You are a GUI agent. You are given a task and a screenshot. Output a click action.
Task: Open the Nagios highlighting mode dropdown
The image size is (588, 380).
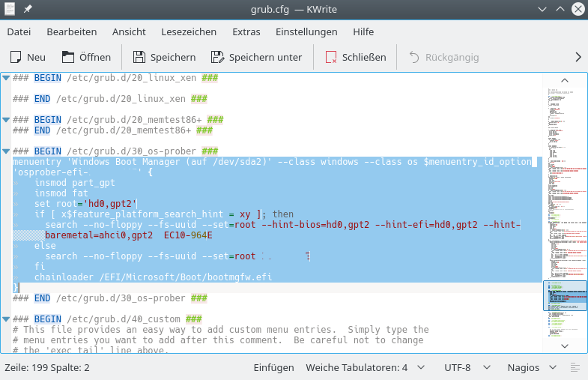[532, 367]
